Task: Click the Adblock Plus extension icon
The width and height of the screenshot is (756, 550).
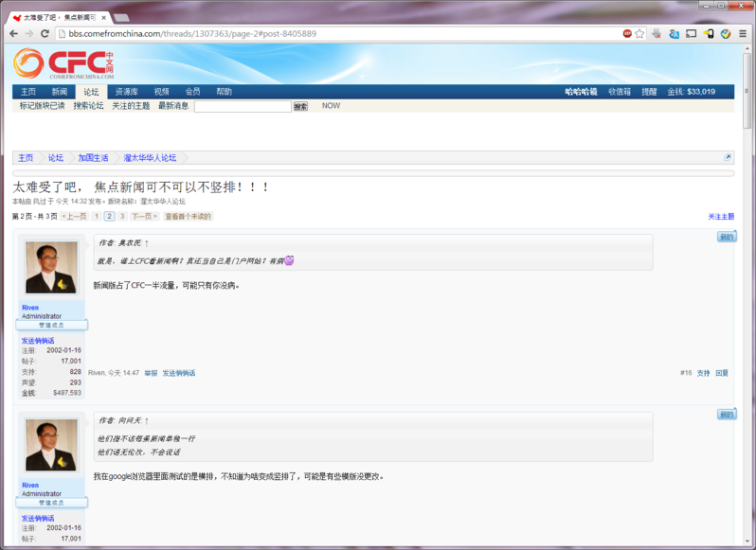Action: [x=627, y=34]
